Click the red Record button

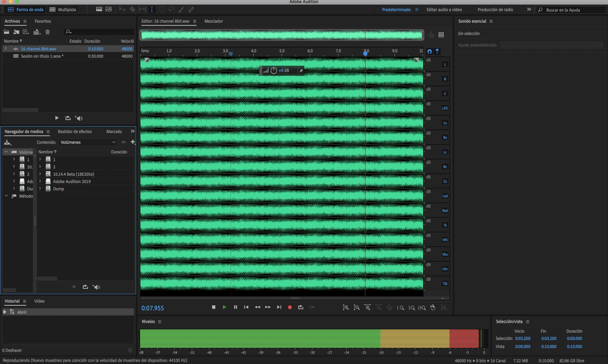pyautogui.click(x=289, y=307)
